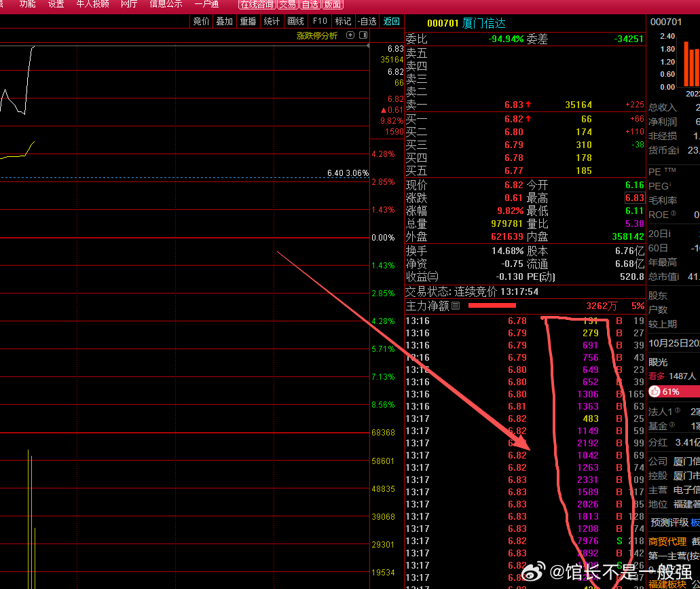Viewport: 700px width, 589px height.
Task: Open the 设置 menu
Action: tap(56, 4)
